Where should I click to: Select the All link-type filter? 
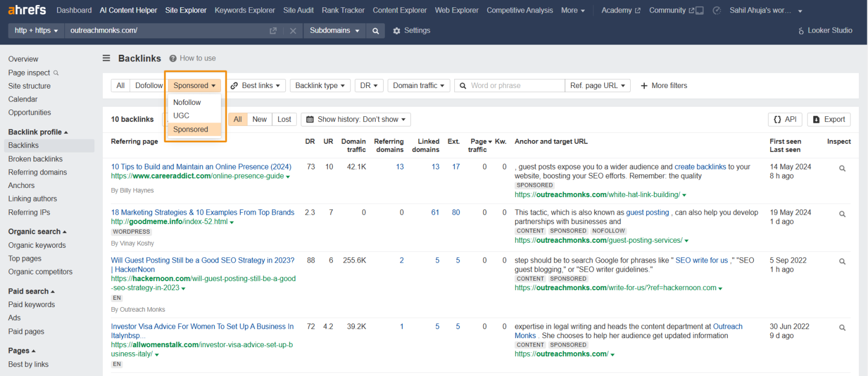120,86
